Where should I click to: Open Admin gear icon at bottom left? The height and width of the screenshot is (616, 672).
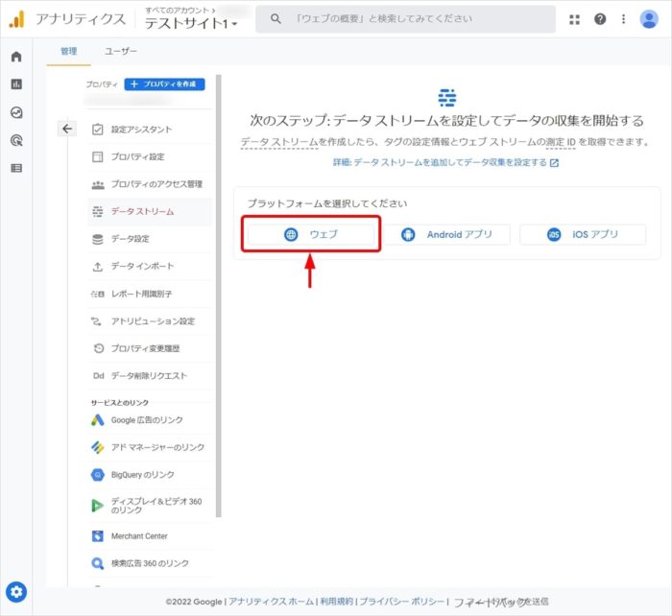16,592
